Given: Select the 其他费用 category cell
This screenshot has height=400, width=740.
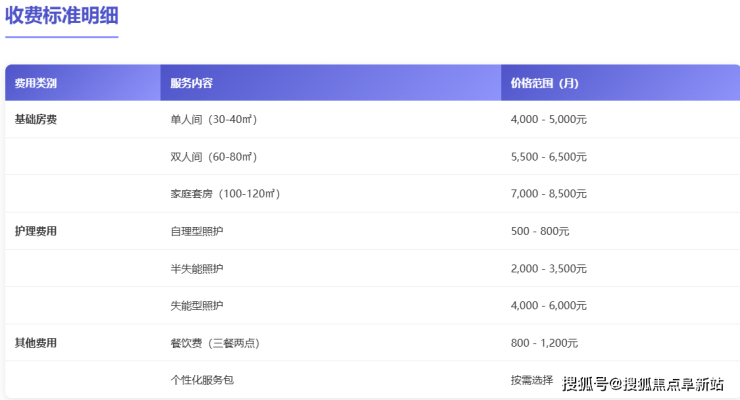Looking at the screenshot, I should point(36,343).
